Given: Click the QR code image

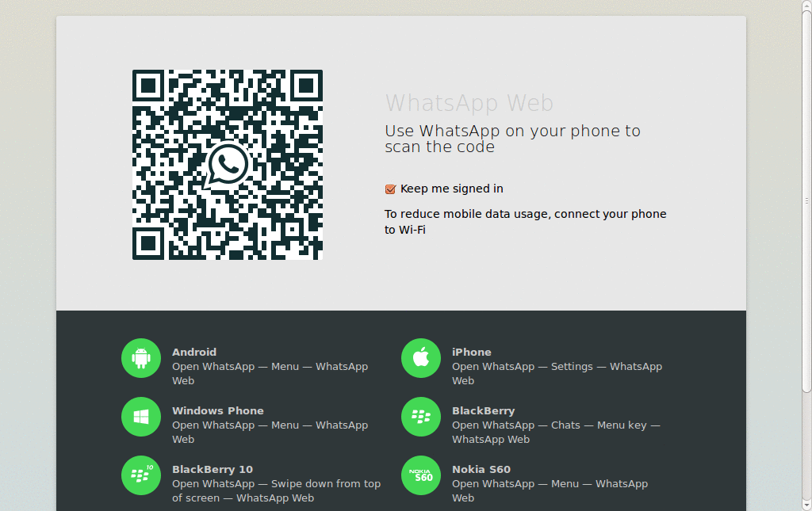Looking at the screenshot, I should [x=228, y=165].
